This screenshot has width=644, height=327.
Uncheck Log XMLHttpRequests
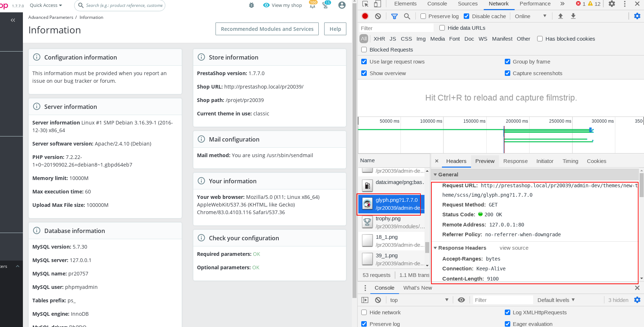(x=507, y=312)
